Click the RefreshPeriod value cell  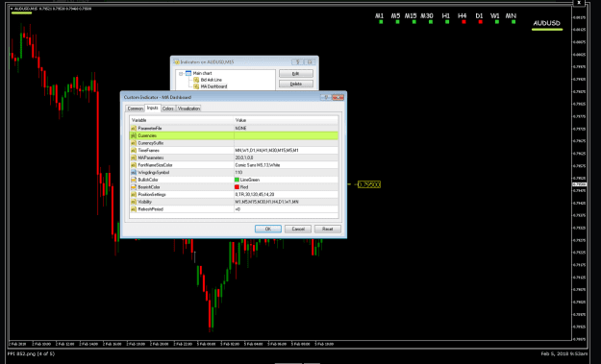point(286,209)
